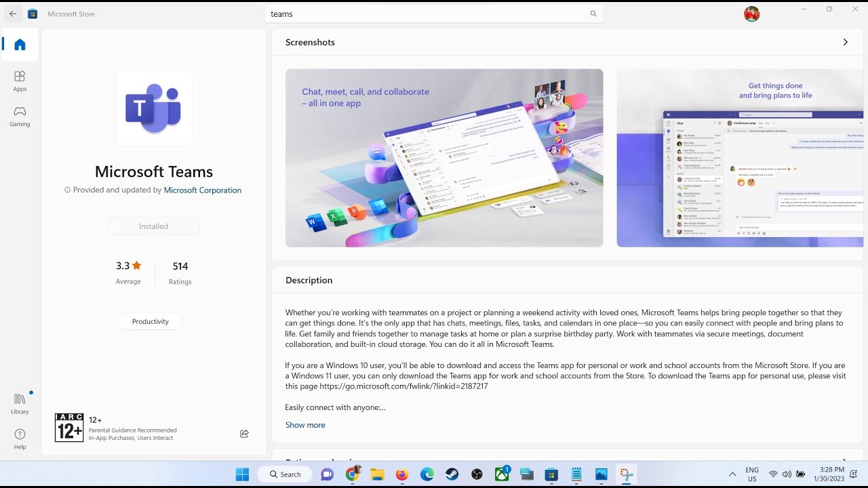Click the provider info icon beside 'Provided and updated by'
This screenshot has height=488, width=868.
point(67,190)
